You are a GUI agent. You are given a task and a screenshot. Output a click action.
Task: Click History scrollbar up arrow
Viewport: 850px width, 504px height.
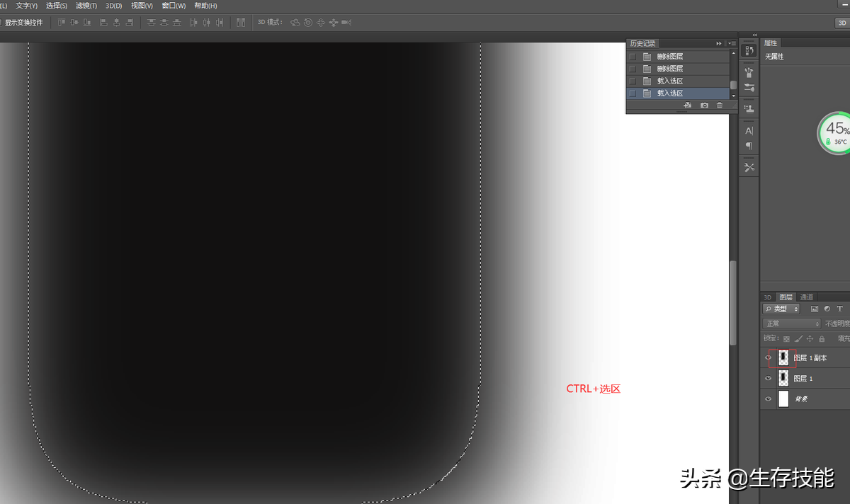pos(733,53)
